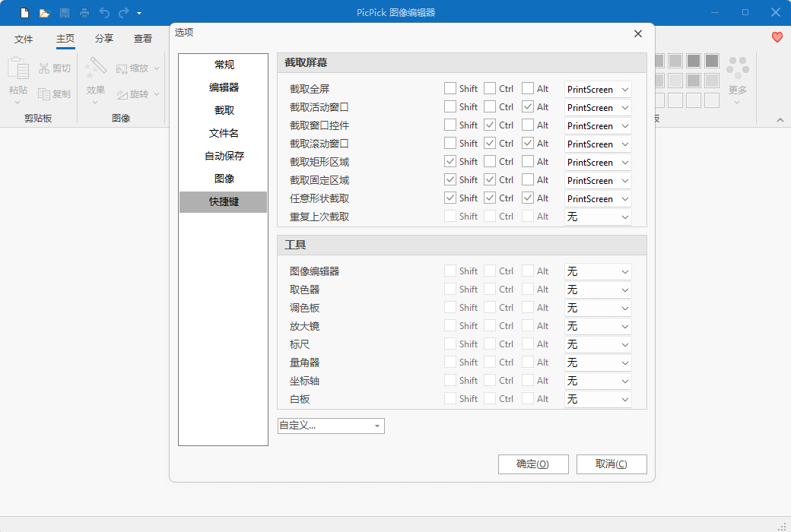Click the 工具 section header
The image size is (791, 532).
[462, 245]
